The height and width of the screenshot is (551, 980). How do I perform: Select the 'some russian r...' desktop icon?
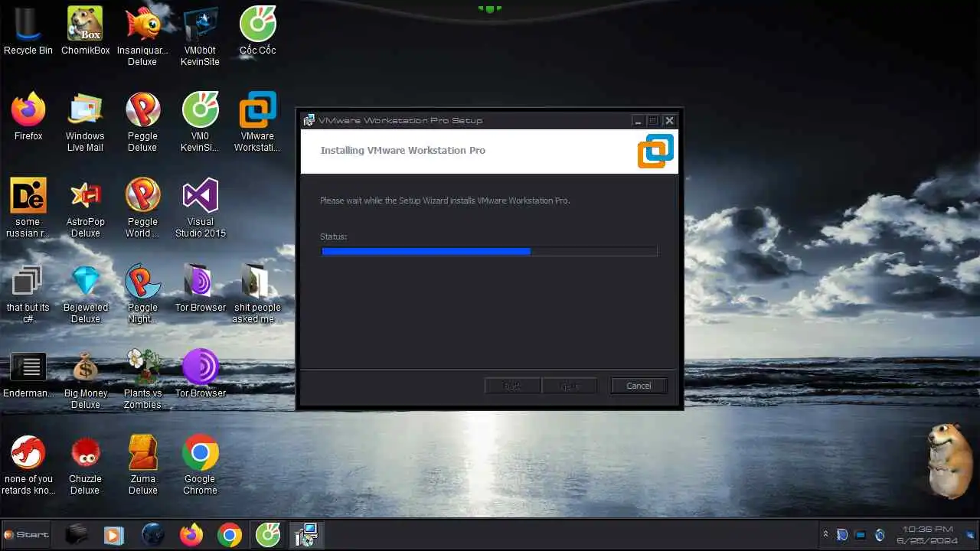point(28,208)
